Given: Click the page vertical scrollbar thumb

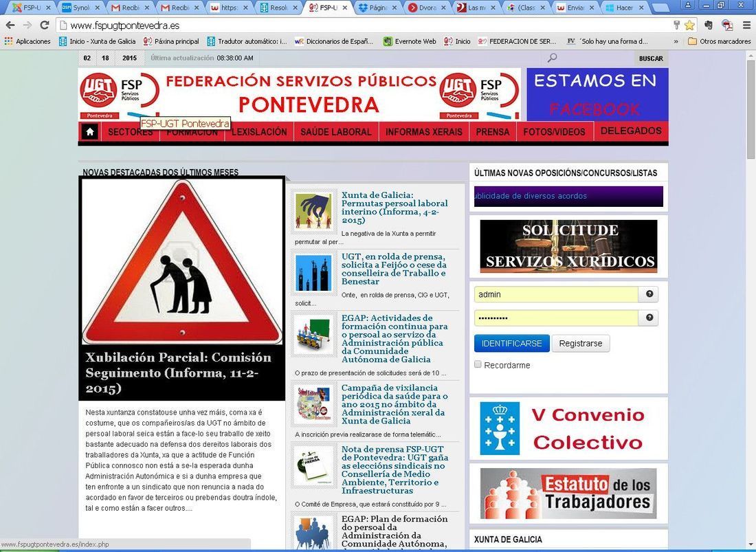Looking at the screenshot, I should 751,109.
